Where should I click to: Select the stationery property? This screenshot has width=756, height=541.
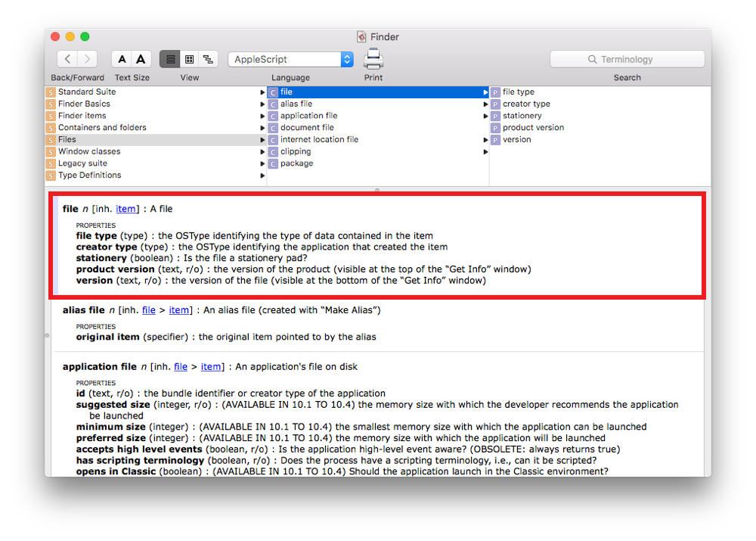click(x=600, y=116)
